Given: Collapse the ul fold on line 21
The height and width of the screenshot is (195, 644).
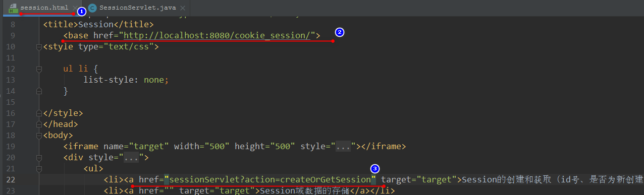Looking at the screenshot, I should coord(39,169).
